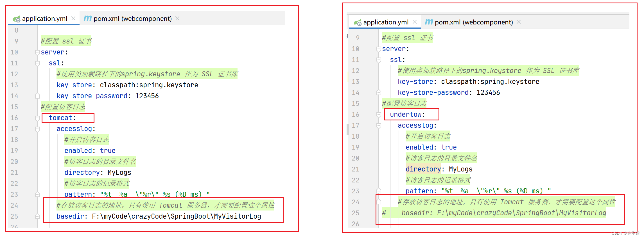Click 'key-store-password' key in left editor
The width and height of the screenshot is (644, 238).
click(x=92, y=96)
